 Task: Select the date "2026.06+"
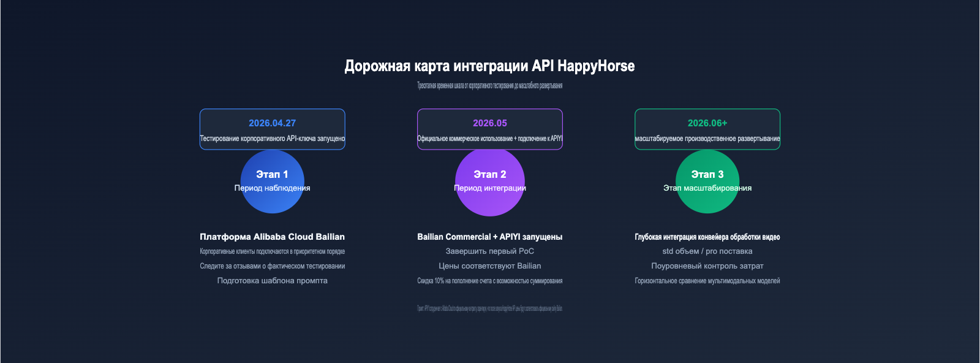707,123
